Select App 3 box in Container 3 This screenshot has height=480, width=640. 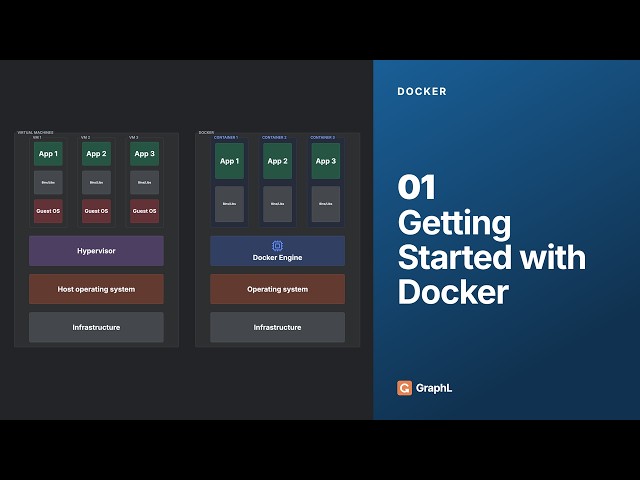click(326, 161)
